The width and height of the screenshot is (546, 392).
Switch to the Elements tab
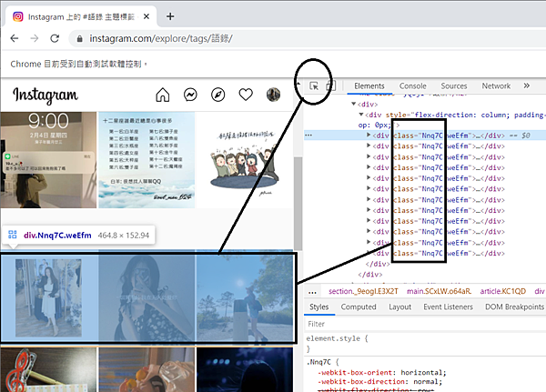click(x=369, y=86)
